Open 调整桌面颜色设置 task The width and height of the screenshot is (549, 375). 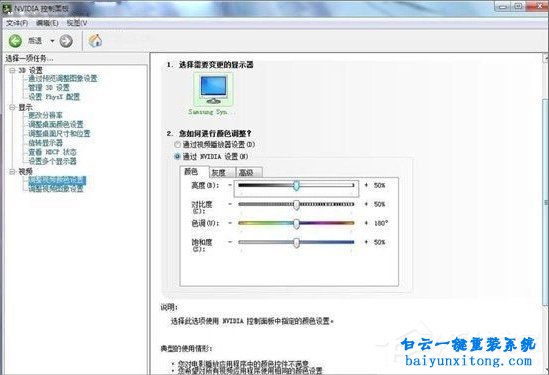tap(56, 124)
